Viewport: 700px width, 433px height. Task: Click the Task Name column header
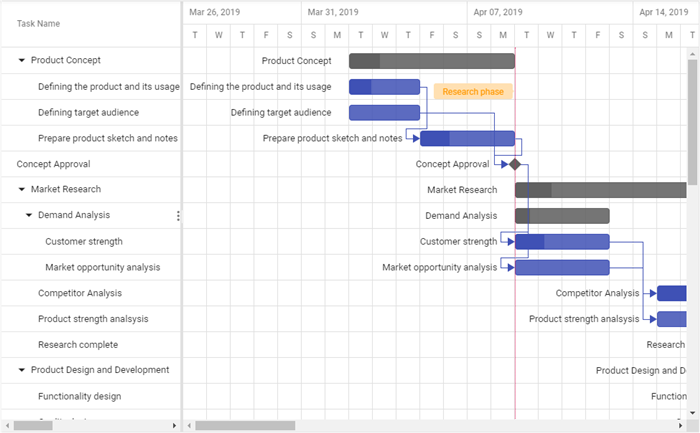(39, 23)
